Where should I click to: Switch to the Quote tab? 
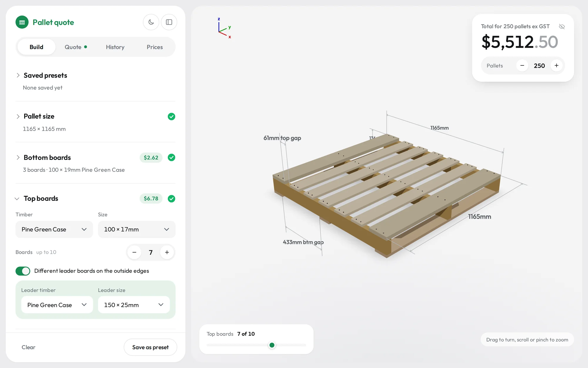tap(76, 47)
